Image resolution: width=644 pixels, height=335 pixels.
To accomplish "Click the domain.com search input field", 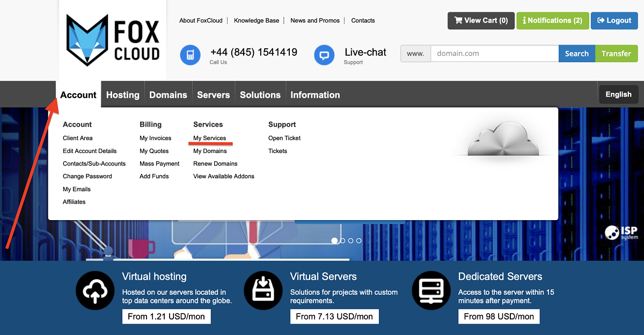I will coord(494,54).
